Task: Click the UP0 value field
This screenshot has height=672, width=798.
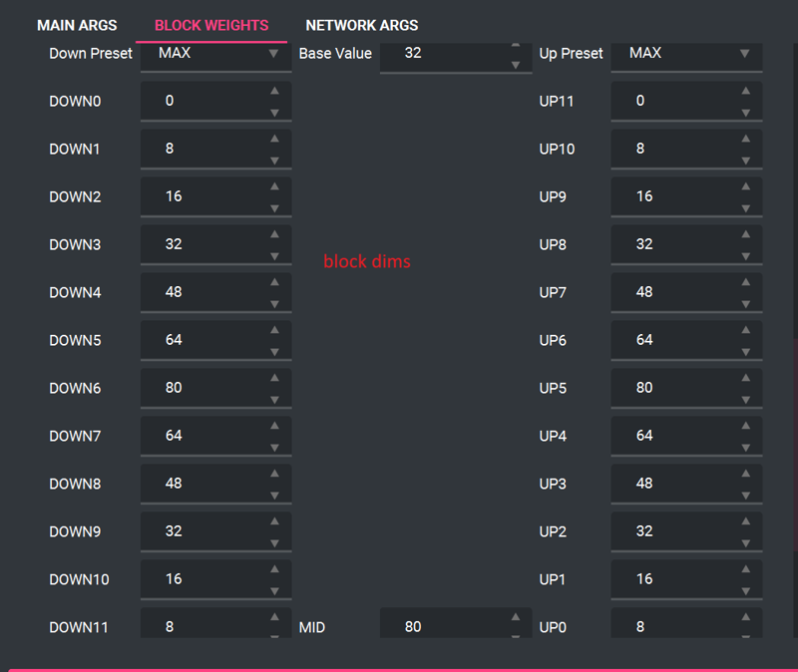Action: tap(686, 623)
